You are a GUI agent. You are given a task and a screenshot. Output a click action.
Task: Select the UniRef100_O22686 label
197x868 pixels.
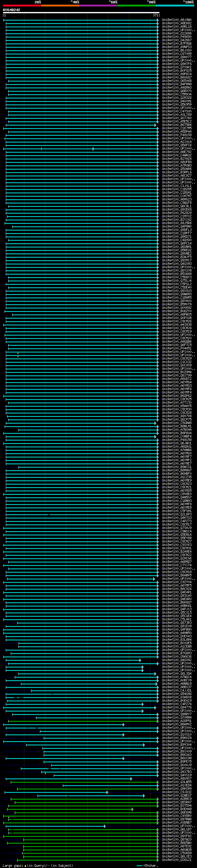tap(177, 33)
